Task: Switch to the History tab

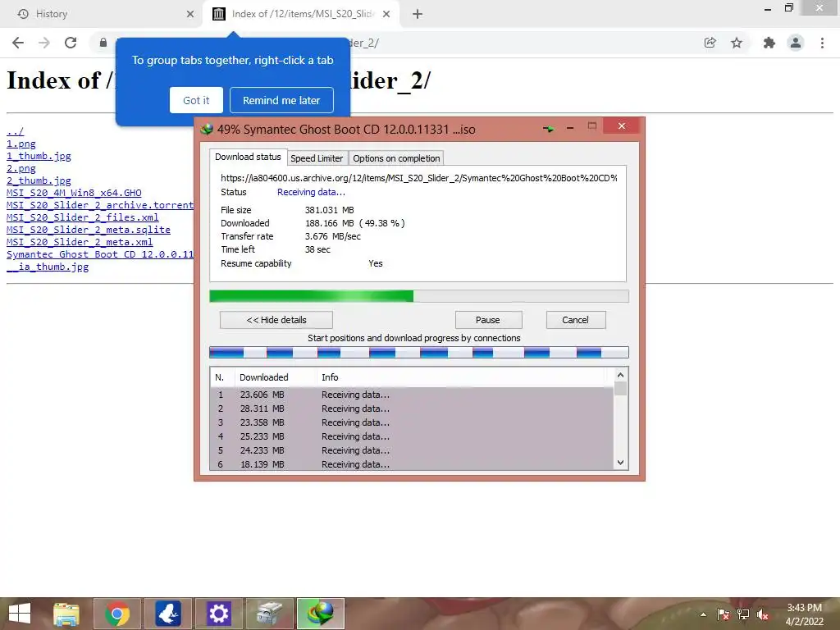Action: coord(102,14)
